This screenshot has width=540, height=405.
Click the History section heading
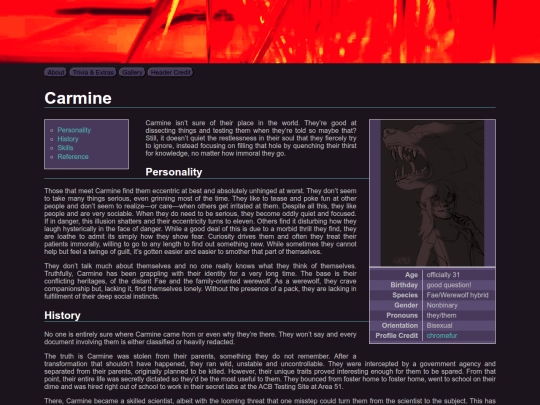(62, 315)
